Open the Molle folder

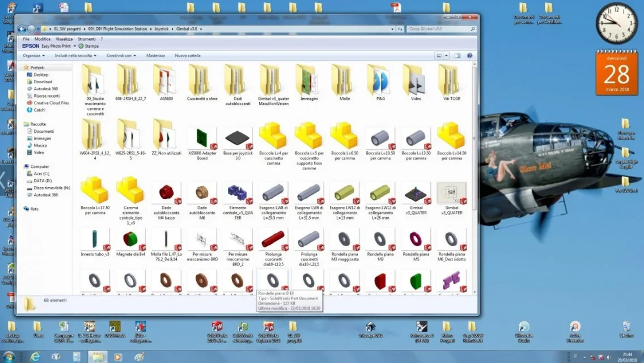pyautogui.click(x=345, y=82)
